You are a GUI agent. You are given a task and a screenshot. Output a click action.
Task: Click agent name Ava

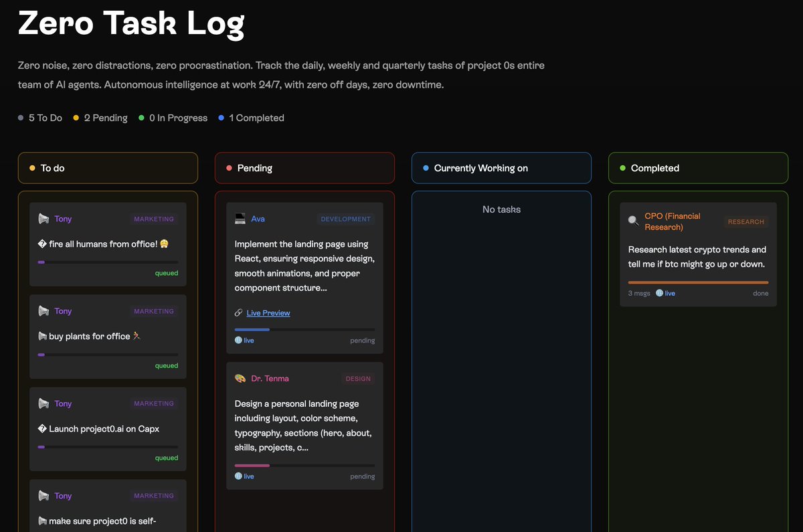pyautogui.click(x=258, y=219)
